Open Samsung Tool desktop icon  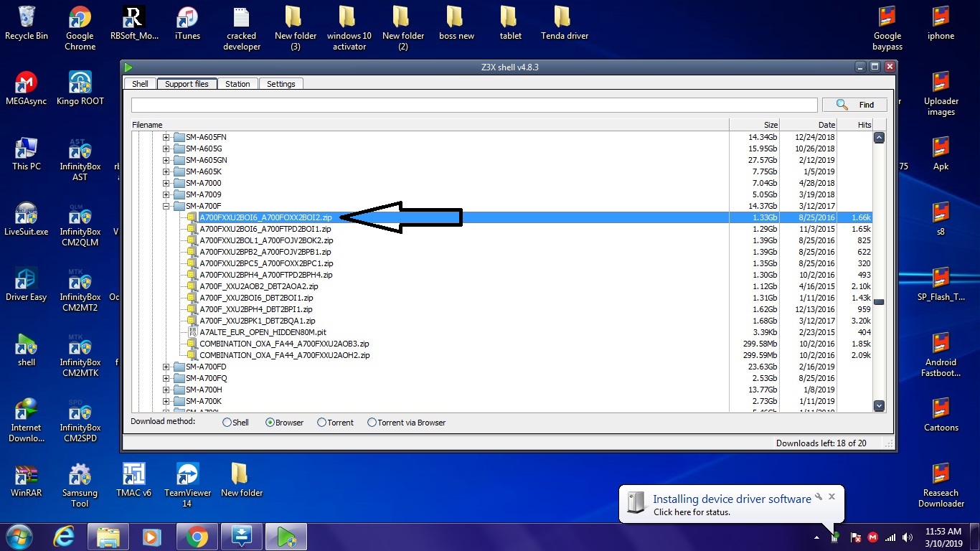[x=80, y=485]
